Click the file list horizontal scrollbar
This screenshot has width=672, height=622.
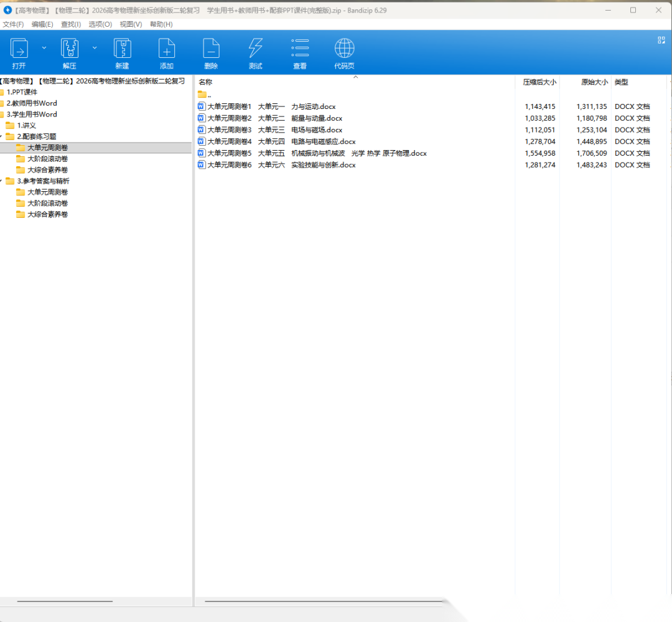point(324,601)
